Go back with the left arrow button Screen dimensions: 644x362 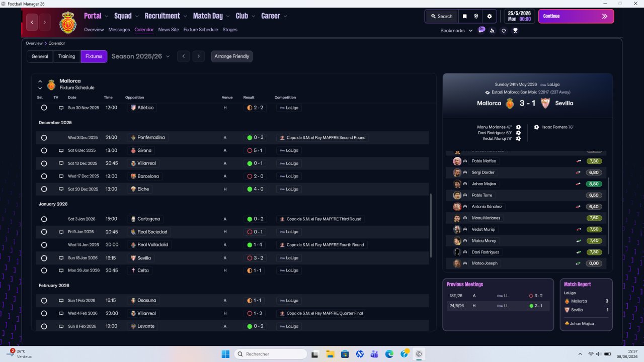click(x=32, y=22)
